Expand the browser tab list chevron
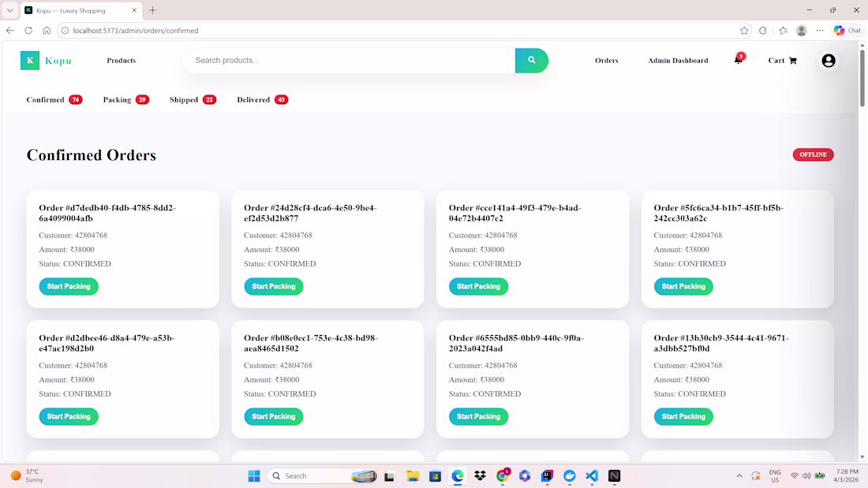This screenshot has height=488, width=868. click(10, 10)
